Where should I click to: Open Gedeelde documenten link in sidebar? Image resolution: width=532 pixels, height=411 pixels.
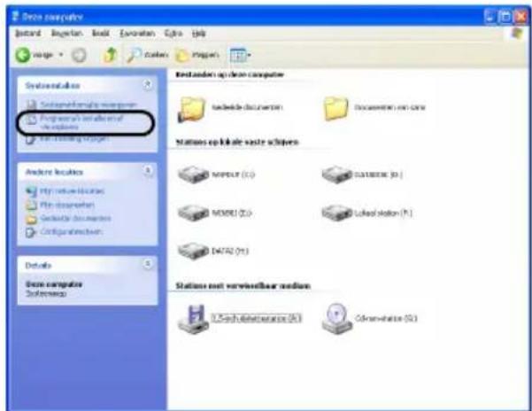click(68, 219)
